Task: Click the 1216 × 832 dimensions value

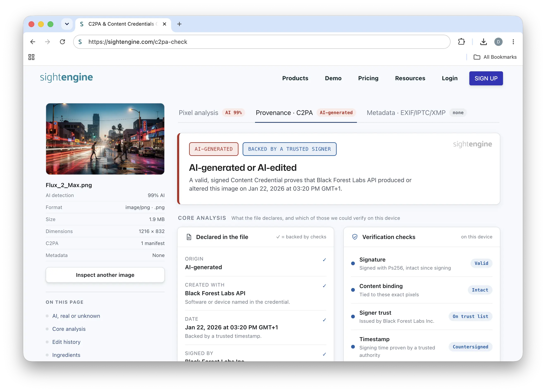Action: click(x=151, y=231)
